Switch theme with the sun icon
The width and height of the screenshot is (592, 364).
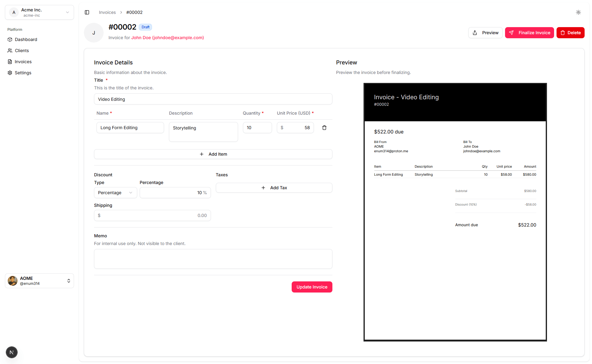(x=578, y=12)
